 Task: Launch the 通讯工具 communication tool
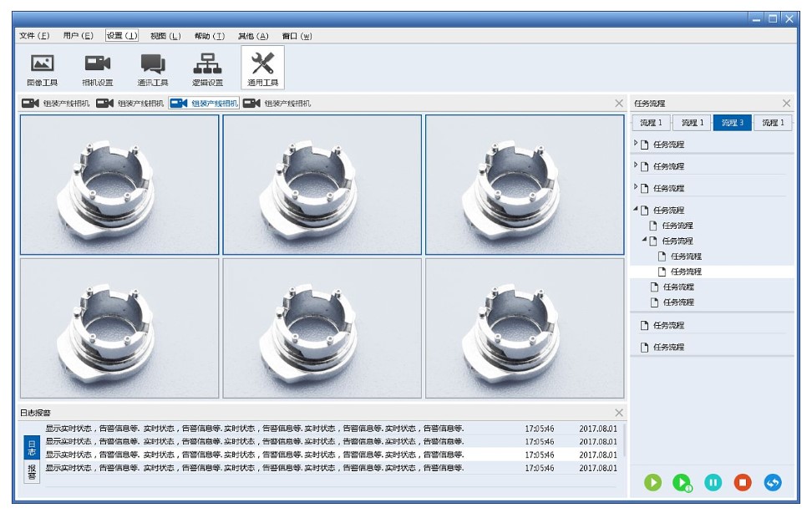tap(152, 69)
